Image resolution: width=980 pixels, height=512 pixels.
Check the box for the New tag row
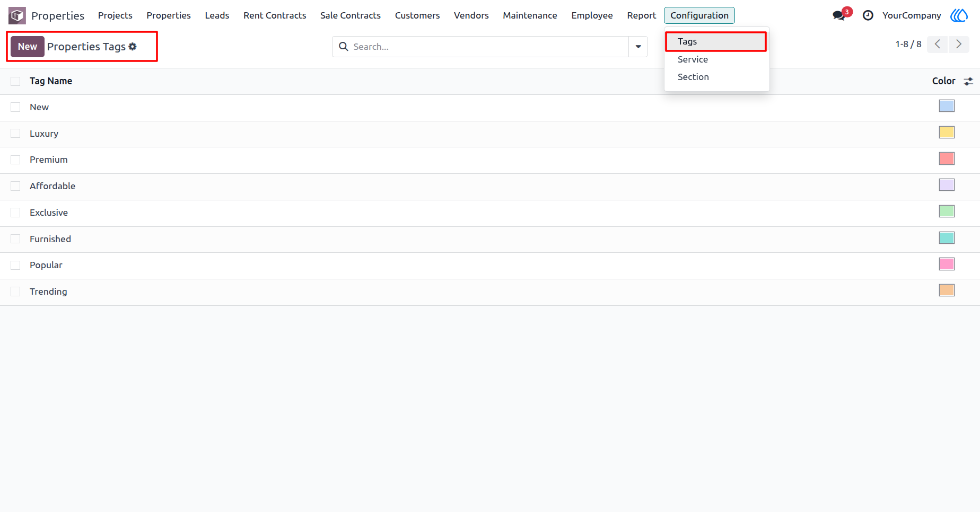pos(15,107)
